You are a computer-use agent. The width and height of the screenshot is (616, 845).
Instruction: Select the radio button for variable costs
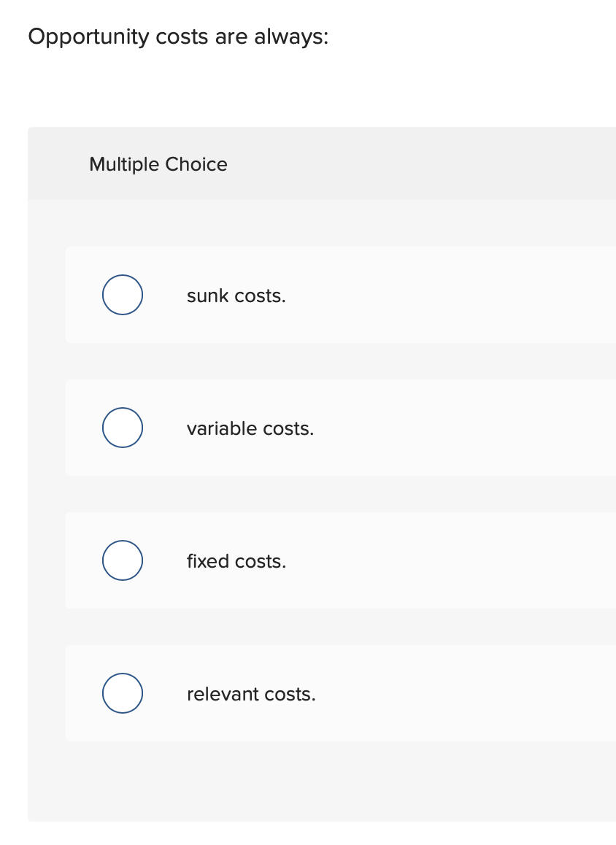click(122, 428)
